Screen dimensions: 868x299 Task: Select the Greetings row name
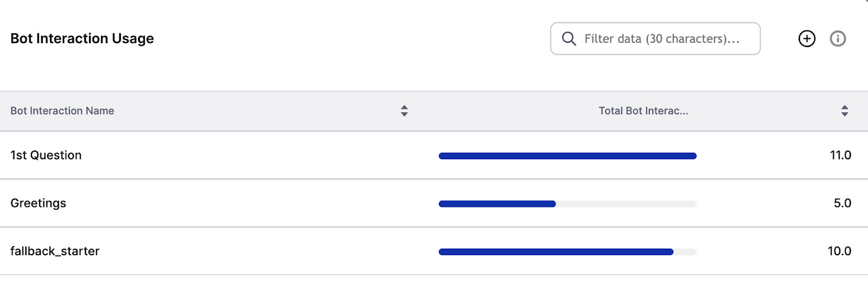pos(38,203)
